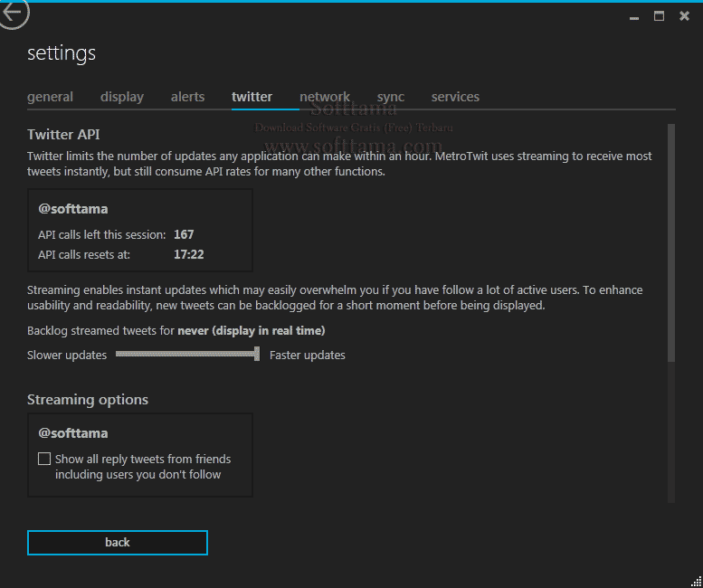Minimize the MetroTwit window
This screenshot has height=588, width=703.
click(634, 17)
